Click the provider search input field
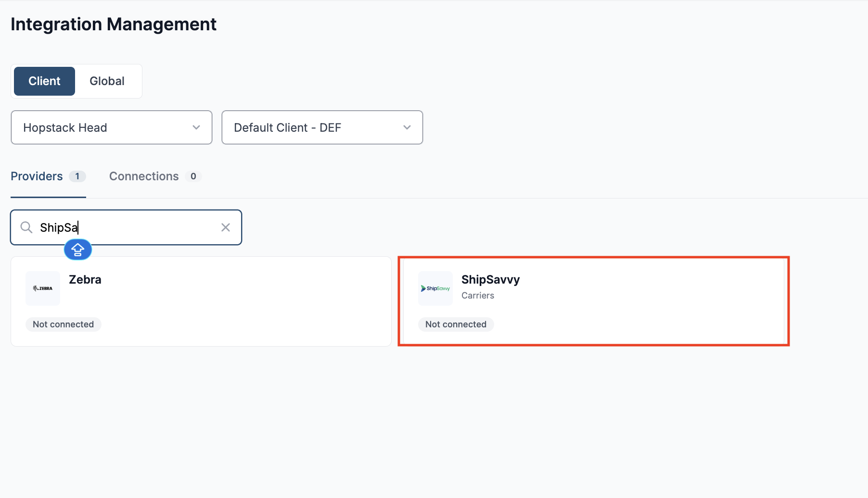The image size is (868, 498). [x=126, y=227]
